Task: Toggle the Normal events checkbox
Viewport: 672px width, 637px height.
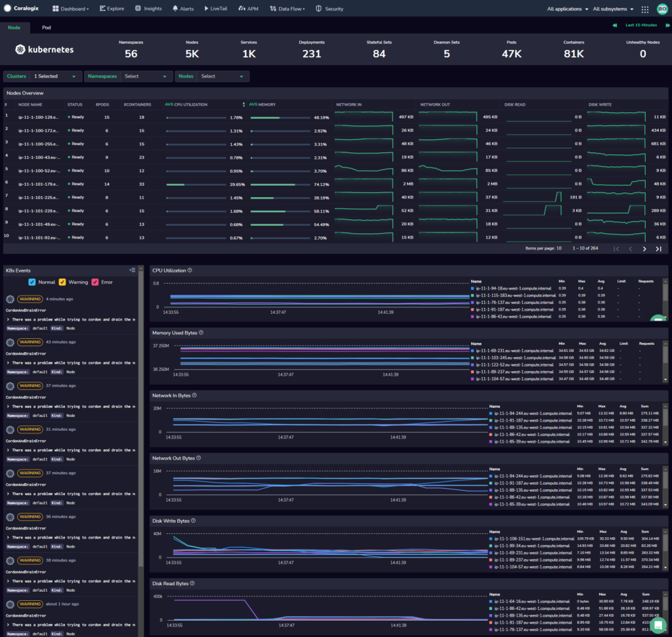Action: click(32, 282)
